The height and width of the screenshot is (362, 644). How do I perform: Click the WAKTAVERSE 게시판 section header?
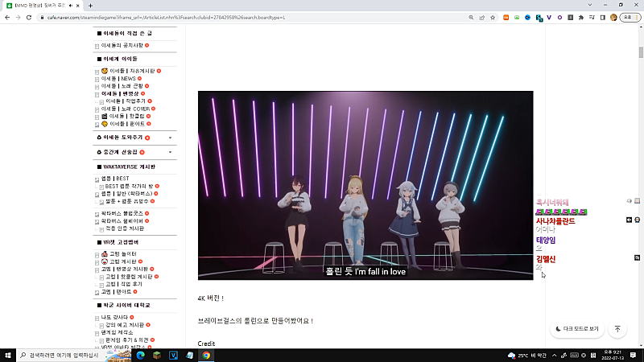[x=129, y=167]
